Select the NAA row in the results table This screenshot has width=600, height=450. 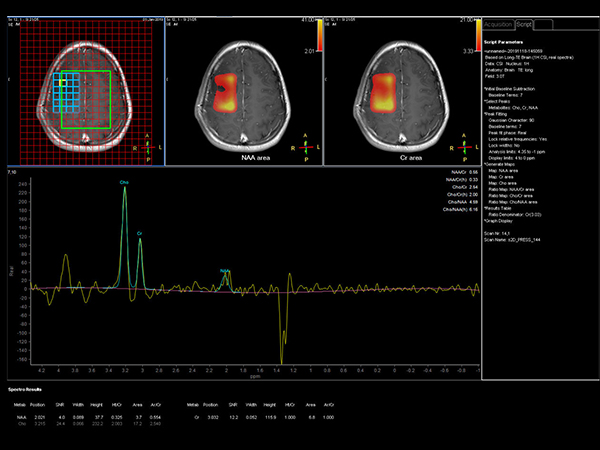click(89, 417)
